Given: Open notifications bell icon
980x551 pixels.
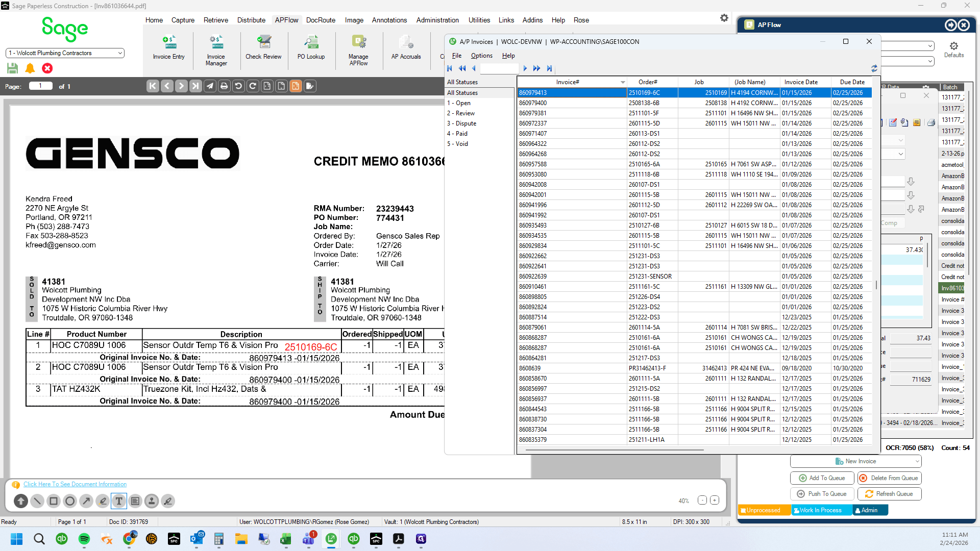Looking at the screenshot, I should click(30, 68).
